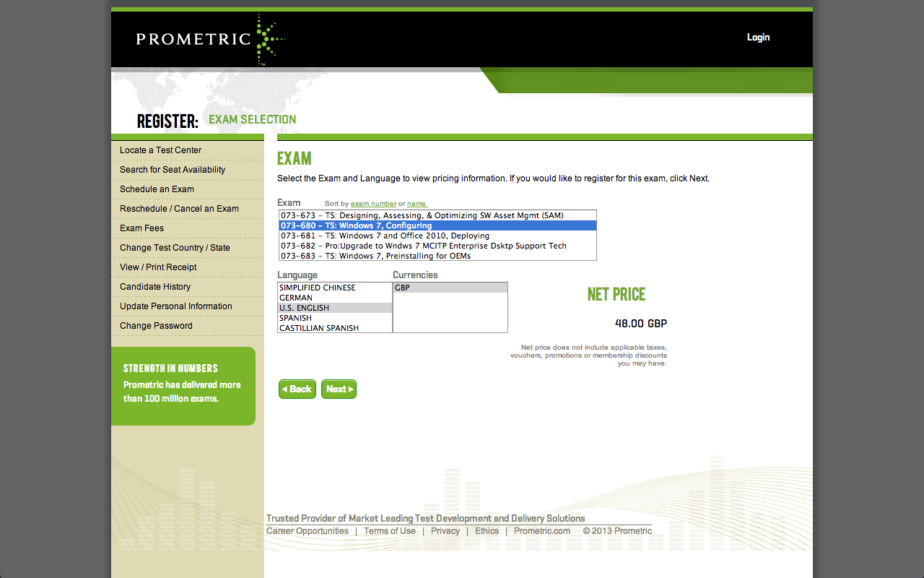Click the Prometric logo
The image size is (924, 578).
click(x=211, y=39)
